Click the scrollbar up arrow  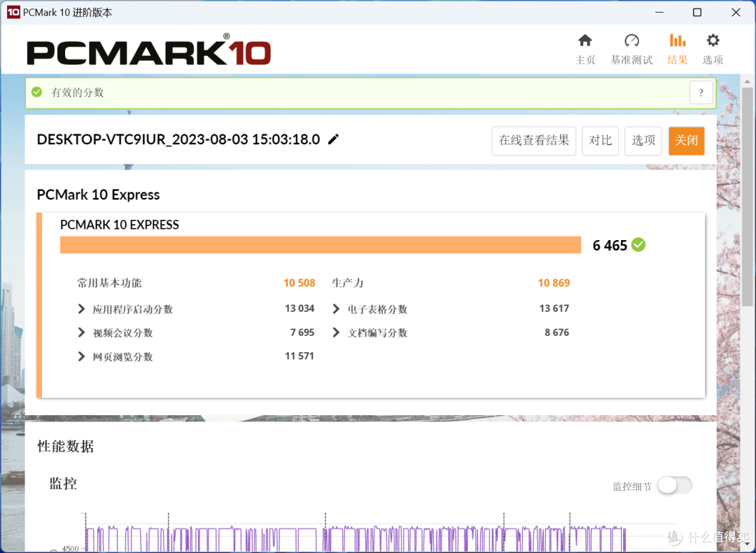click(x=748, y=81)
